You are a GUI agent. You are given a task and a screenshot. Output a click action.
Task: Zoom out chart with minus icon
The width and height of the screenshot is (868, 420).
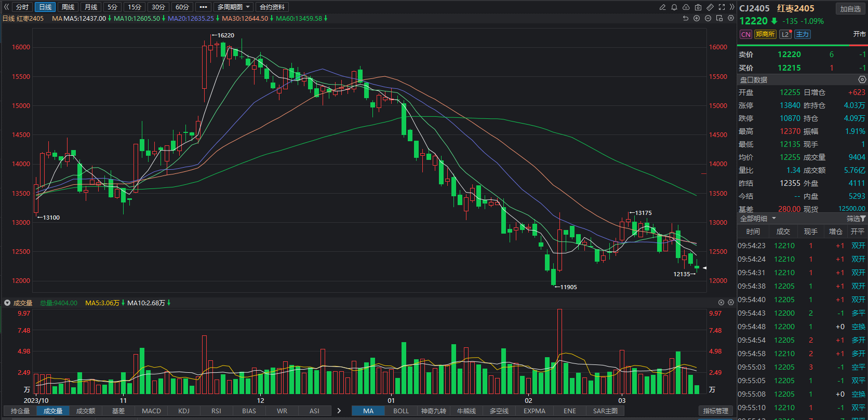(x=708, y=18)
